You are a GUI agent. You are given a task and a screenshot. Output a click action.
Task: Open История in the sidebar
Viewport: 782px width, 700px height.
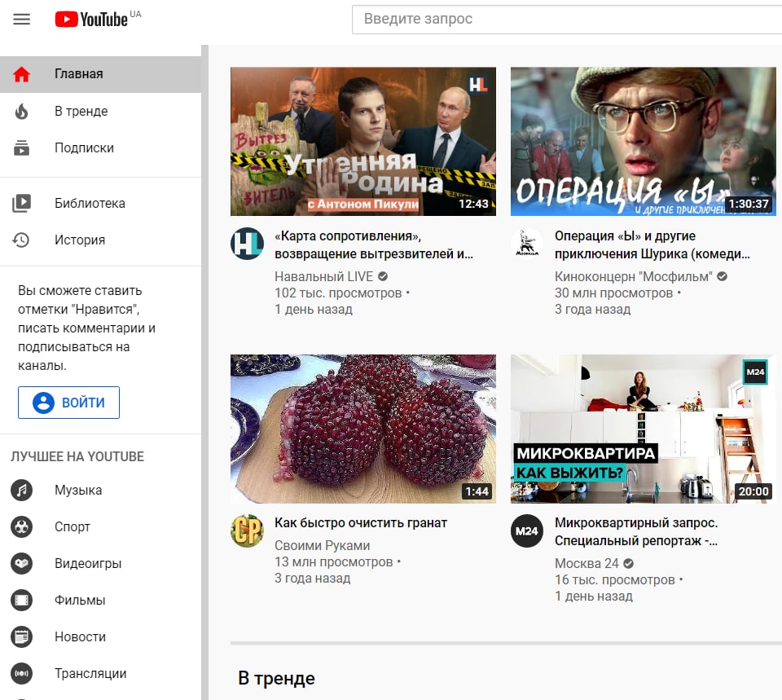100,240
